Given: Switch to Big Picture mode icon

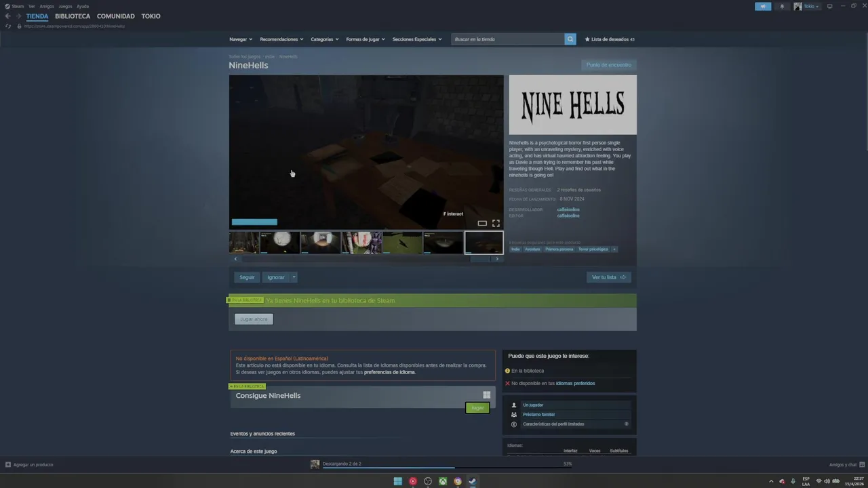Looking at the screenshot, I should (829, 6).
